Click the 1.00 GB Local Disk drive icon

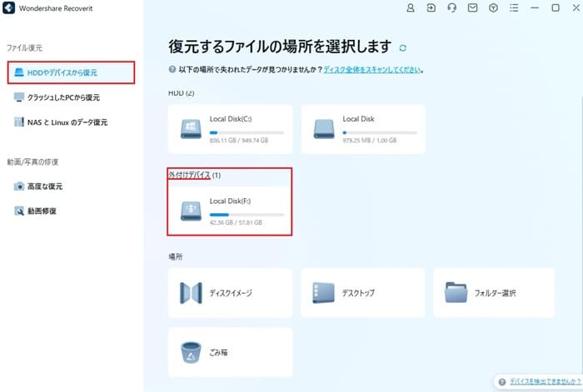[x=324, y=129]
